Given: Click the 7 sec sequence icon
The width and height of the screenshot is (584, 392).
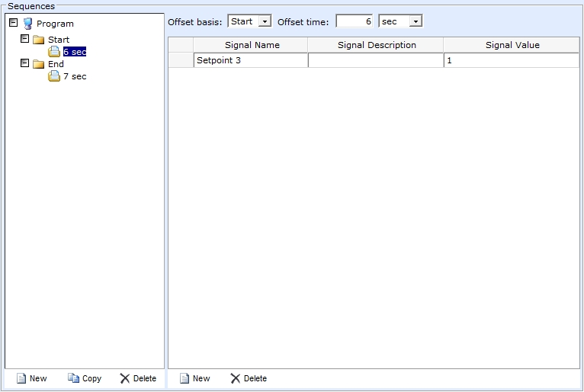Looking at the screenshot, I should pyautogui.click(x=54, y=76).
